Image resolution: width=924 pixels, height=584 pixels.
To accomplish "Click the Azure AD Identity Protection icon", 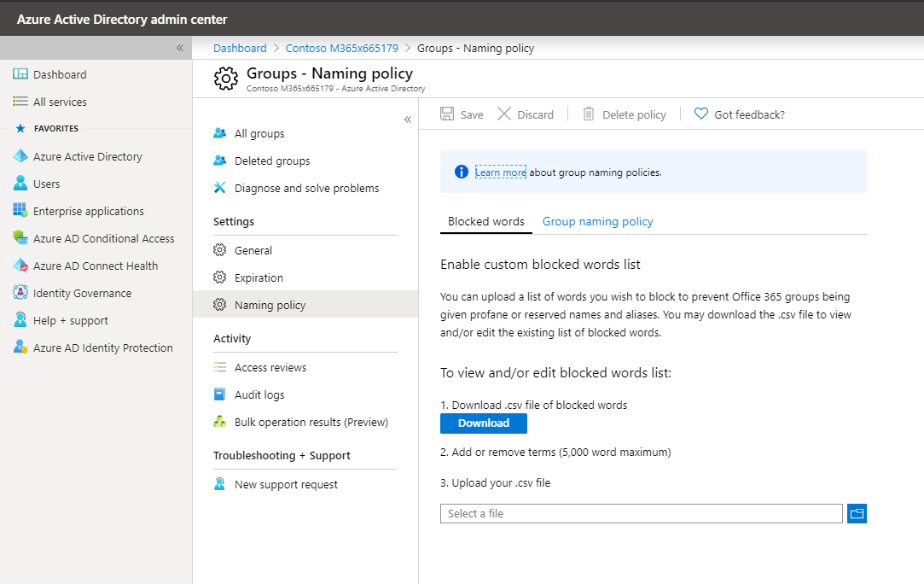I will click(x=20, y=347).
